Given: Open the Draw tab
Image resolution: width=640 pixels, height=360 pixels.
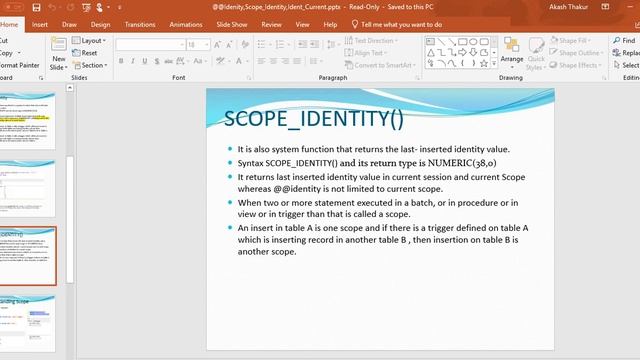Looking at the screenshot, I should pos(69,24).
